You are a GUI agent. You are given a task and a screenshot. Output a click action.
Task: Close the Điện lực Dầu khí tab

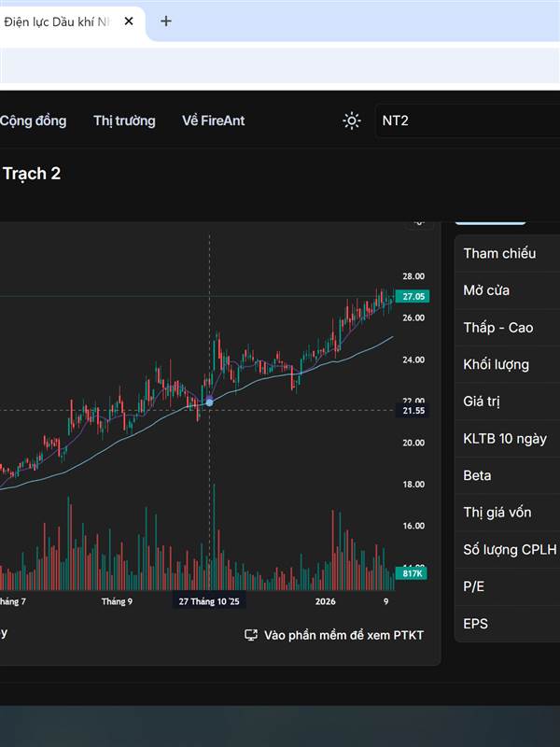tap(129, 21)
